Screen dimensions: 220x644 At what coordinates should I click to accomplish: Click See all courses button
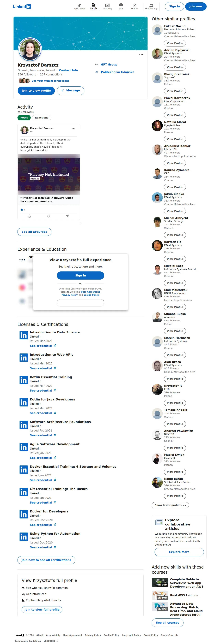(168, 623)
